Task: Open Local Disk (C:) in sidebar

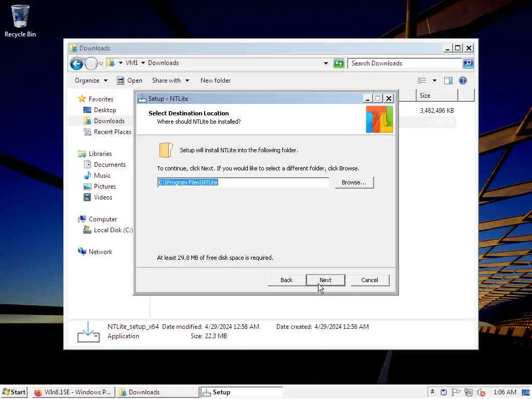Action: [x=108, y=230]
